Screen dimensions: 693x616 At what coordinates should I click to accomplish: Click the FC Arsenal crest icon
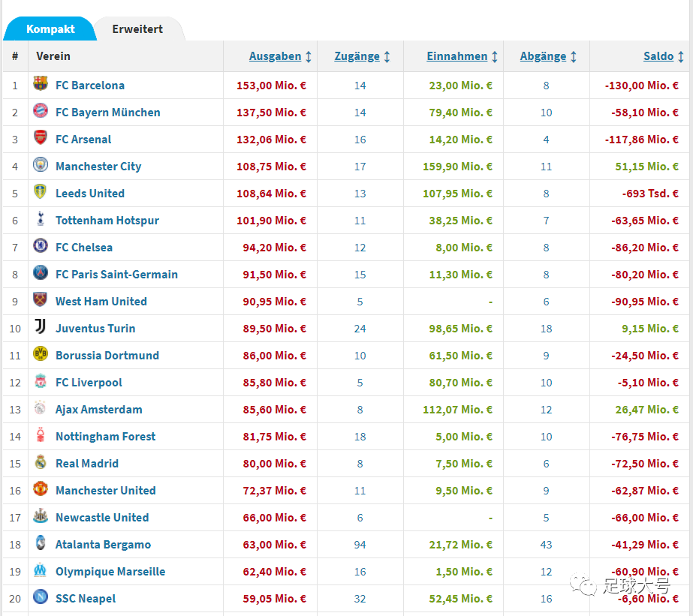pyautogui.click(x=41, y=137)
